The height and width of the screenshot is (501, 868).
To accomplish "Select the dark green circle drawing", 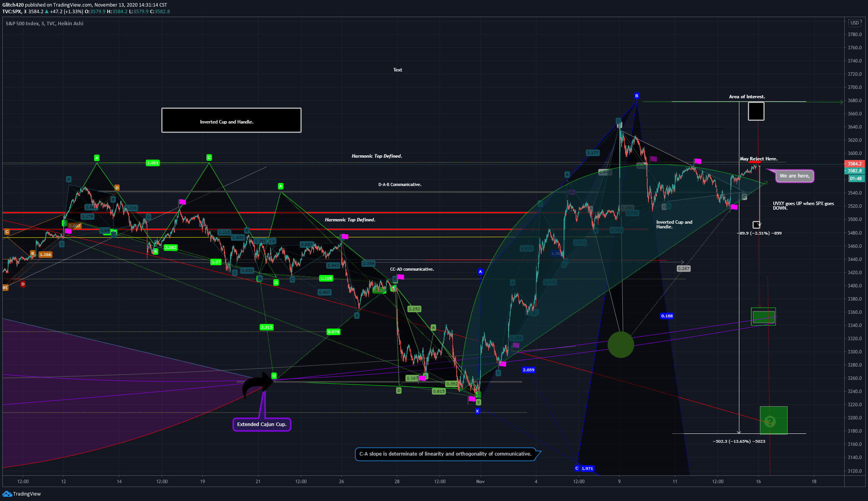I will click(x=621, y=344).
